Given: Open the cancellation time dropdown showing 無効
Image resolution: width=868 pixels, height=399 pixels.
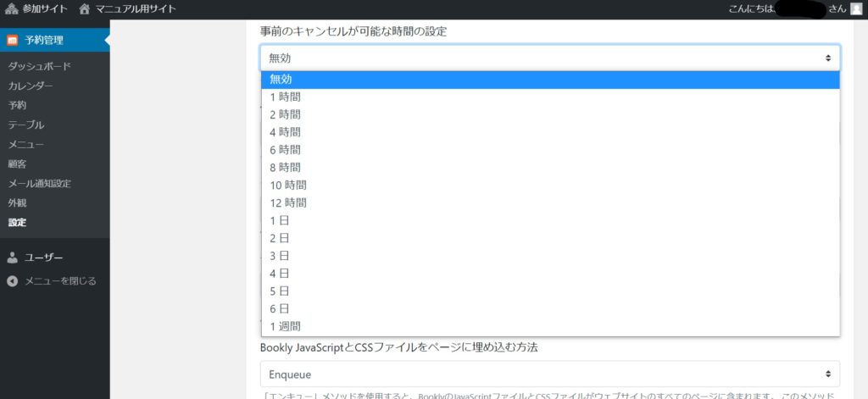Looking at the screenshot, I should [549, 58].
